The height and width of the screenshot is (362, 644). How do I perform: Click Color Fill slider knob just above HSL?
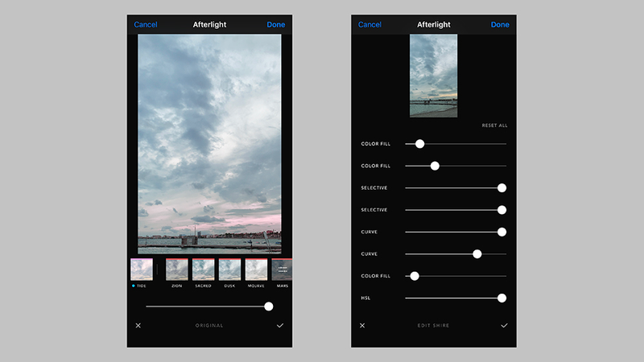click(415, 276)
